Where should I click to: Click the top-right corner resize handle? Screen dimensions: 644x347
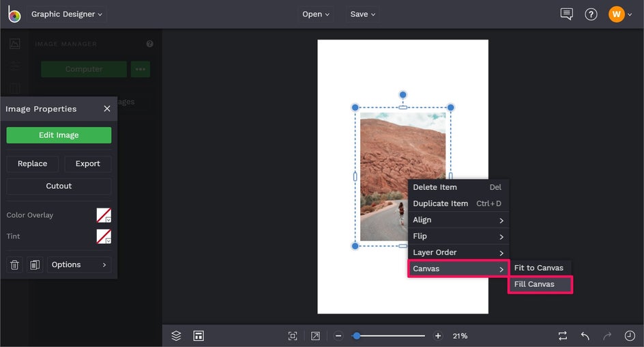450,108
